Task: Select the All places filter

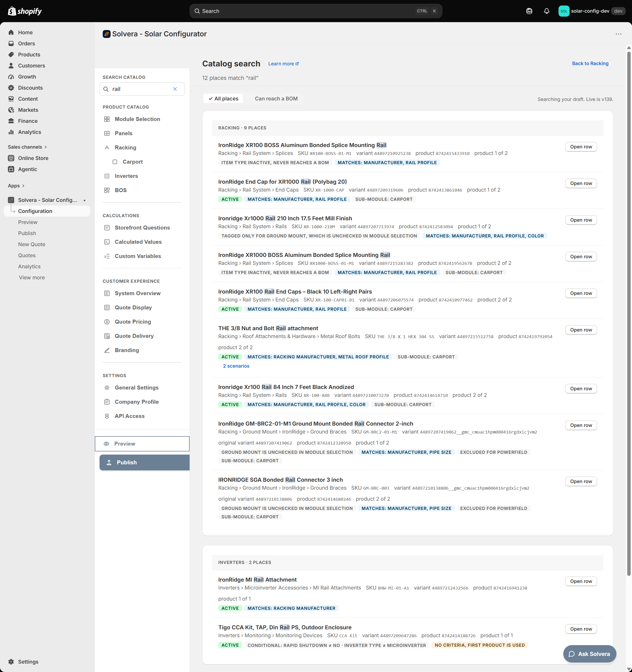Action: 223,99
